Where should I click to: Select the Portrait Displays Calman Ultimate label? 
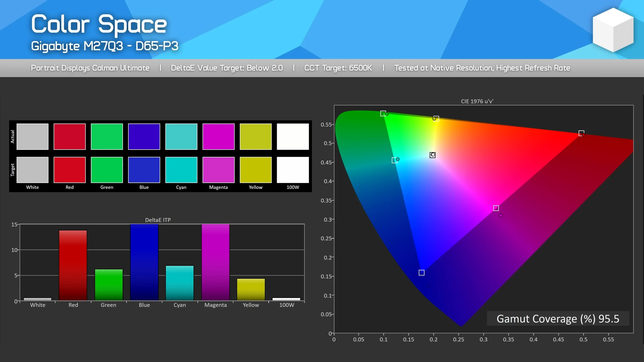[x=90, y=68]
